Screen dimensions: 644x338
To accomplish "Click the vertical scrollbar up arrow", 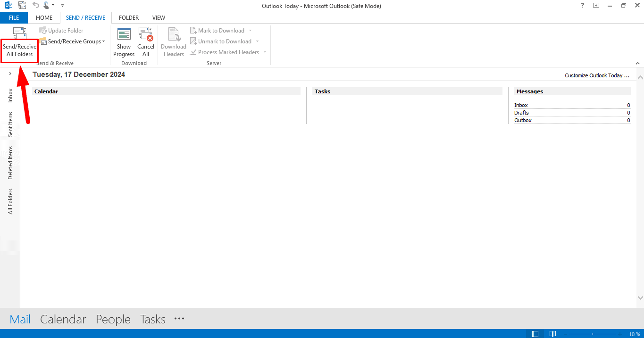I will pyautogui.click(x=640, y=77).
